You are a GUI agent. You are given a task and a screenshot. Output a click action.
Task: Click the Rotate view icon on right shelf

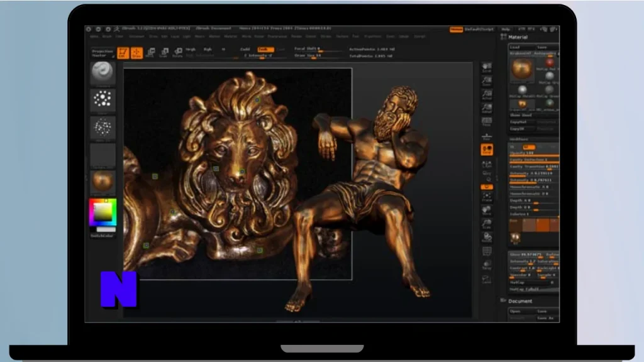[x=487, y=238]
